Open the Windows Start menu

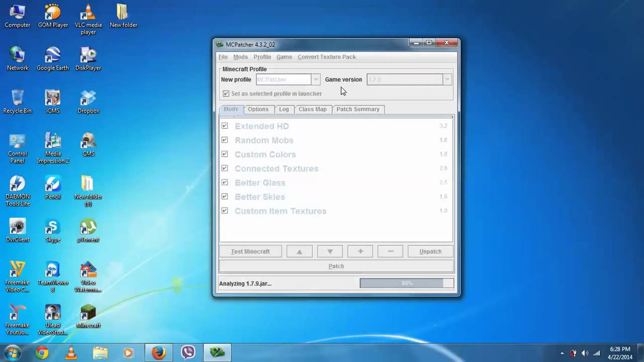(13, 352)
